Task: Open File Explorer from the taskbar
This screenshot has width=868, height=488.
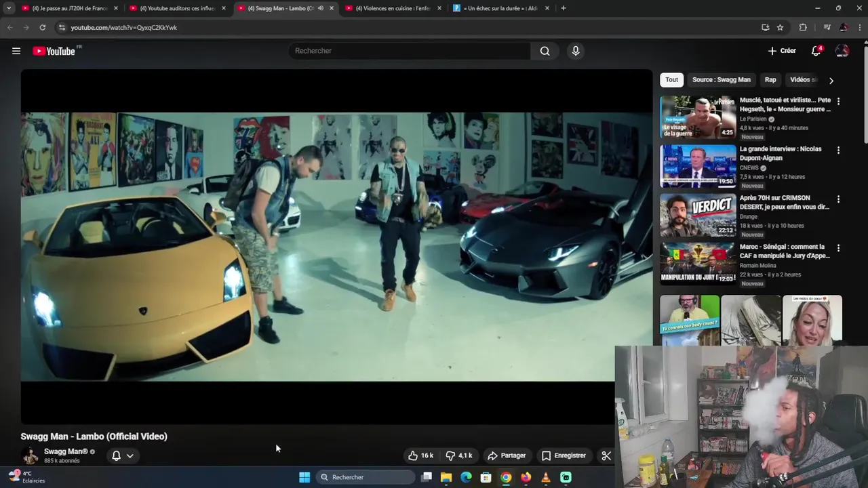Action: (446, 477)
